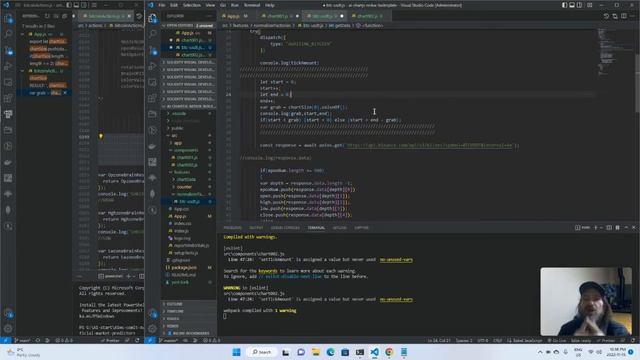Open Source Control in front VS Code

[x=152, y=50]
